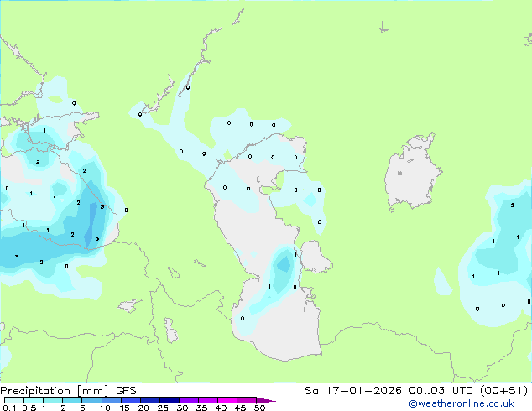Click the legend arrow tip beyond 50
This screenshot has width=532, height=411.
point(266,400)
